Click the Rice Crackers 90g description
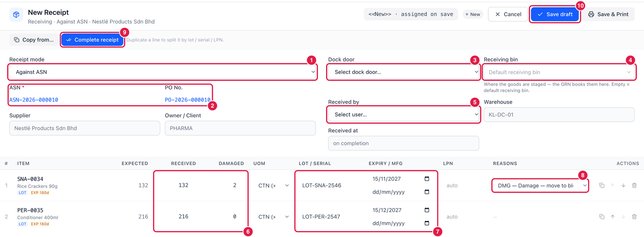Screen dimensions: 644x237 click(x=37, y=186)
